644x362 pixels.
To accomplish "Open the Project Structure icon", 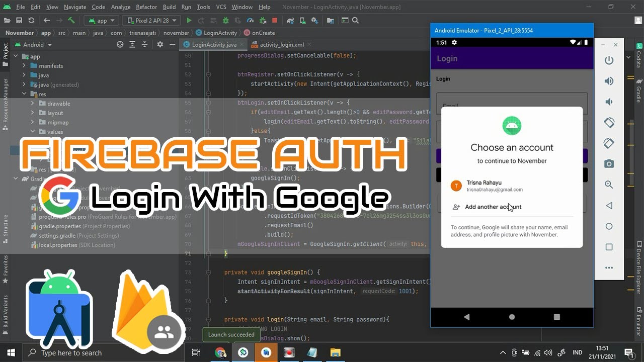I will coord(331,21).
